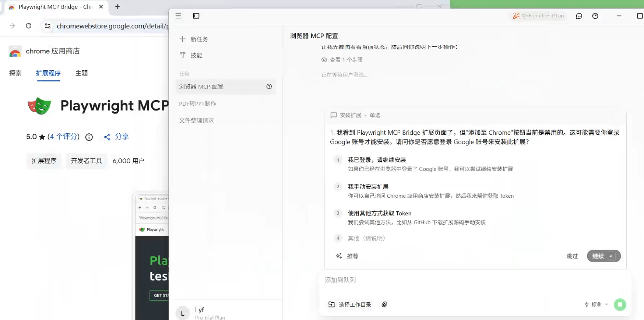Open the 标准 mode dropdown
The width and height of the screenshot is (644, 320).
596,305
